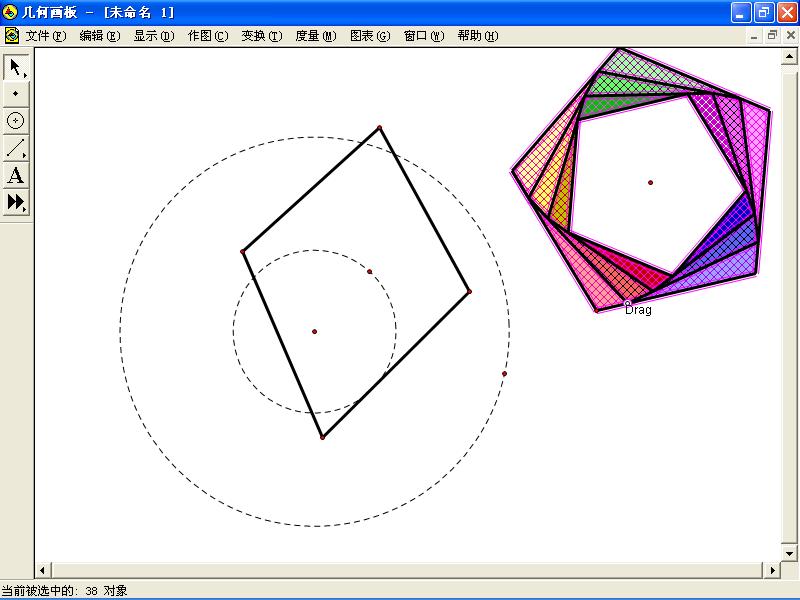Open the 作图(C) menu

tap(208, 36)
